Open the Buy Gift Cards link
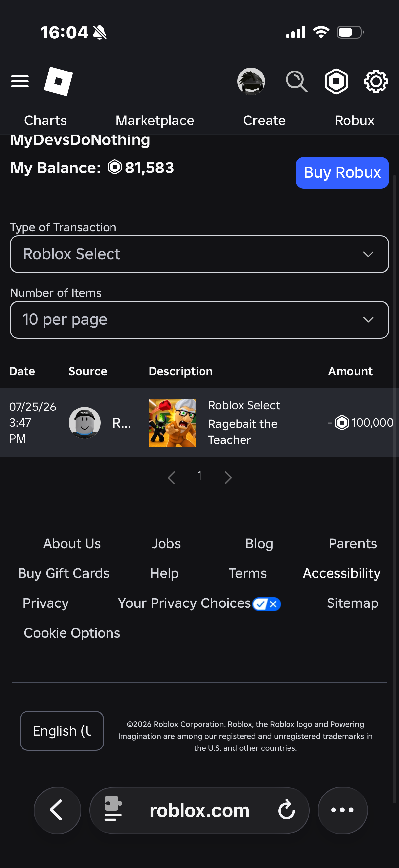399x868 pixels. (64, 573)
